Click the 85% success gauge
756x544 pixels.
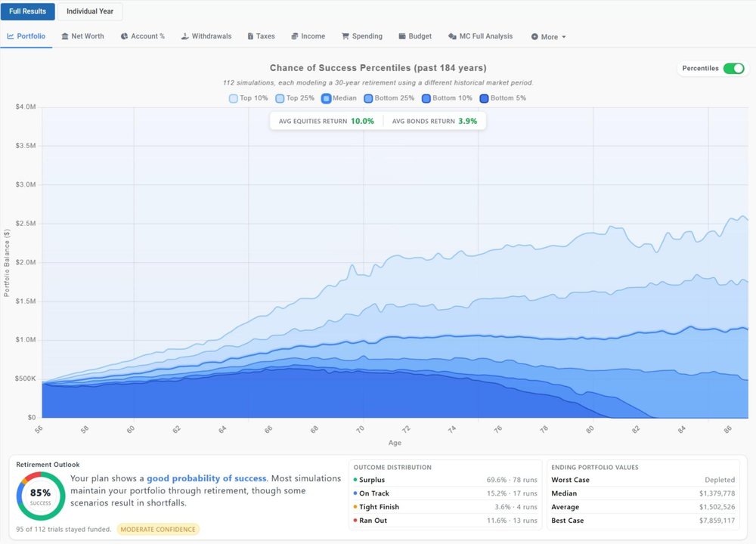click(x=39, y=496)
